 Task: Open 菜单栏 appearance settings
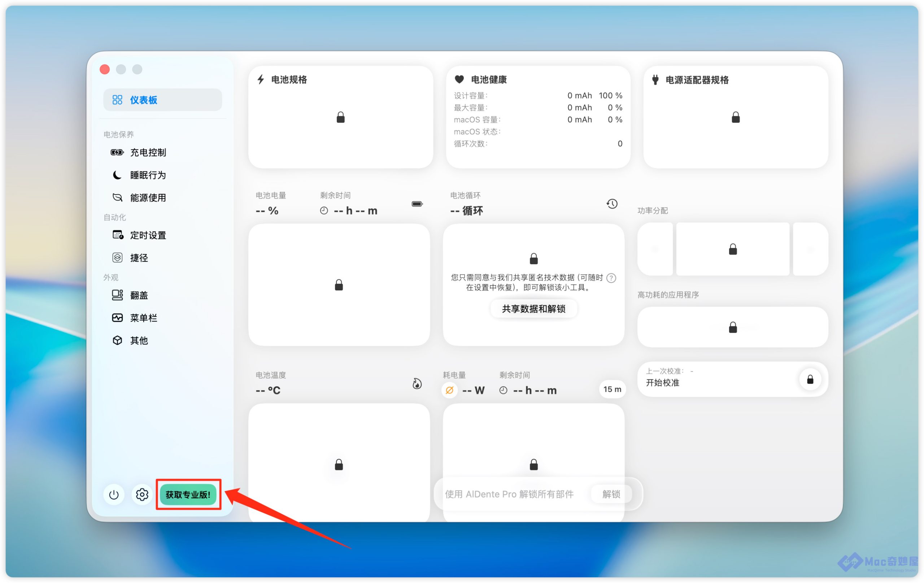[143, 318]
